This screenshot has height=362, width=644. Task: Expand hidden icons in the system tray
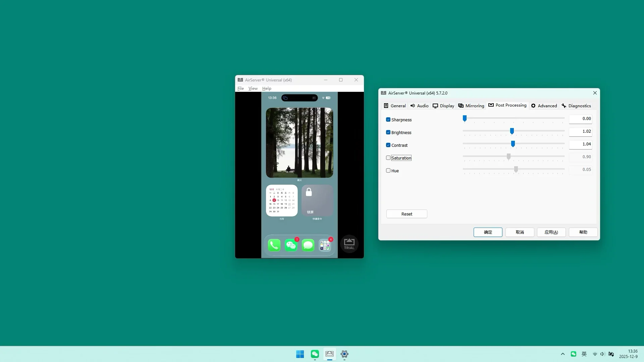(563, 354)
